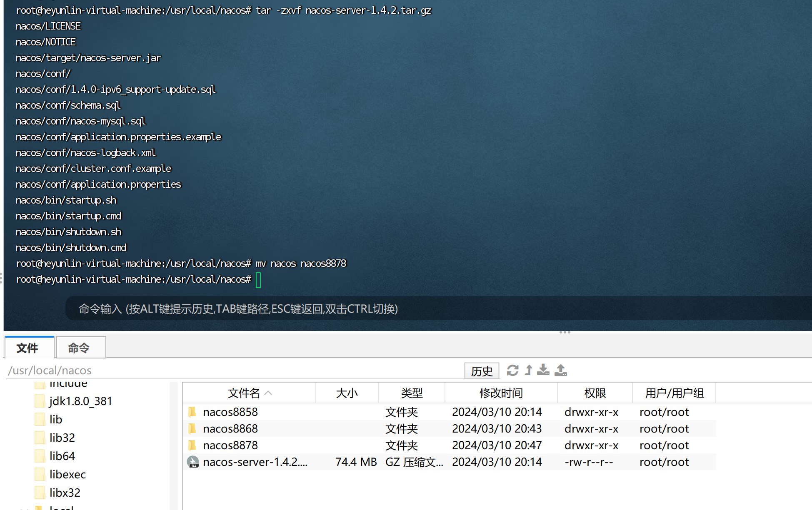Screen dimensions: 812x510
Task: Click the folder icon of nacos8878
Action: click(x=192, y=445)
